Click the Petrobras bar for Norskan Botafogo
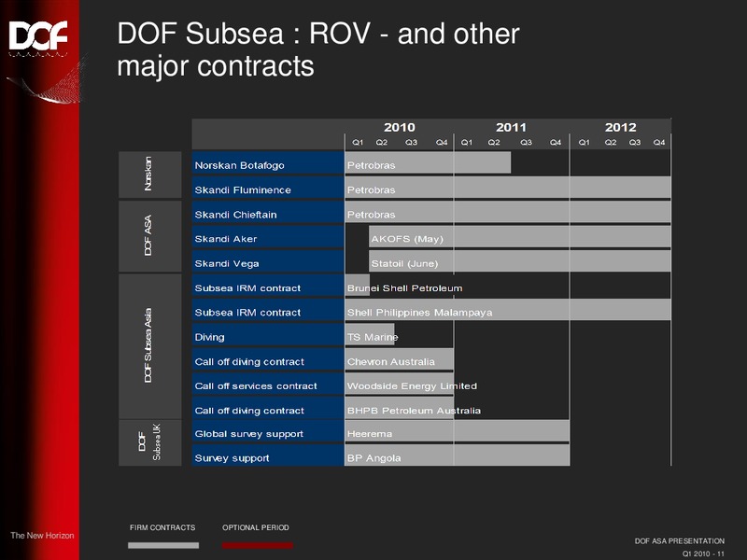This screenshot has width=747, height=560. click(428, 162)
